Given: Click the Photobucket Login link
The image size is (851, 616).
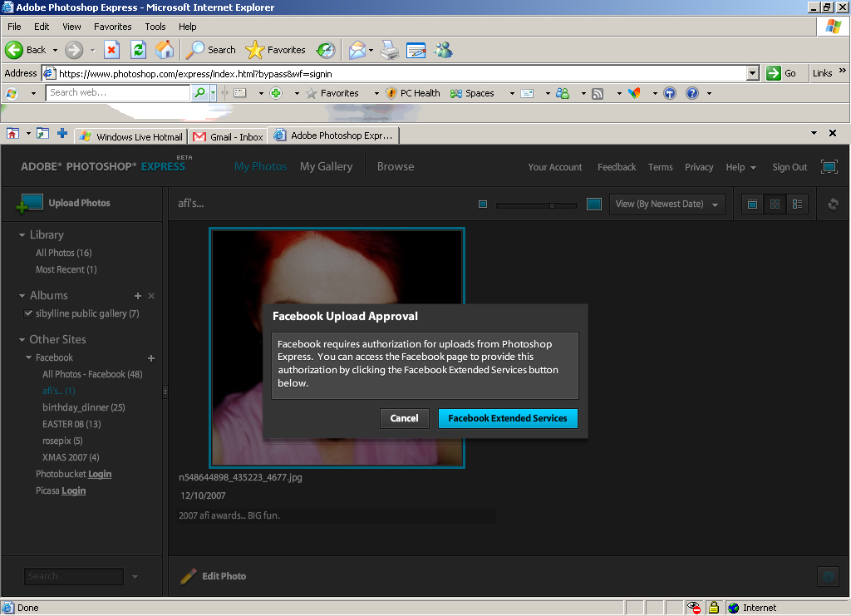Looking at the screenshot, I should (100, 474).
